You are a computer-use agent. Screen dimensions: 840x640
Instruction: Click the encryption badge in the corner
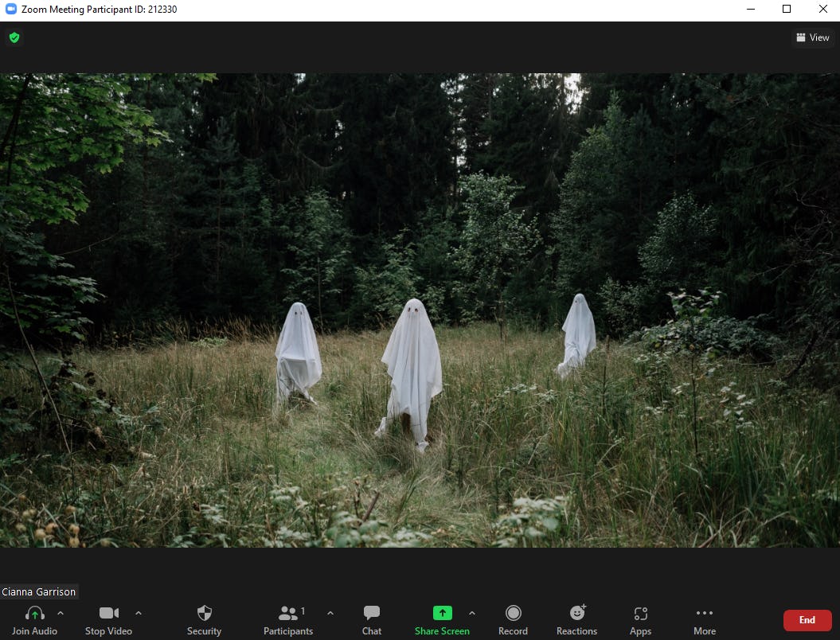pos(14,37)
